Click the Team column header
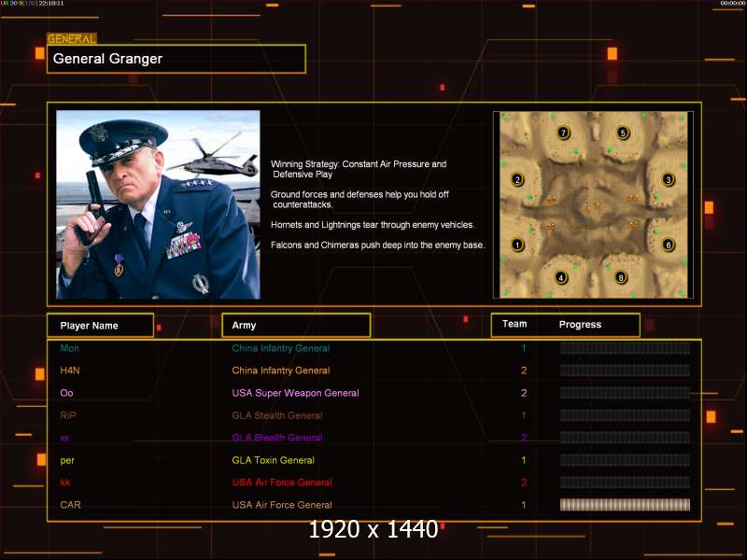Screen dimensions: 747x560 click(x=514, y=324)
